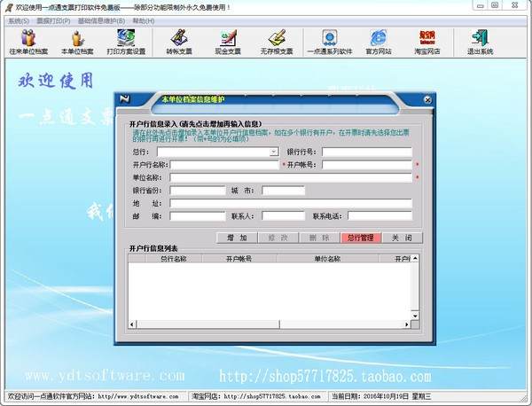Screen dimensions: 532x406
Task: Close the 本单位档案信息维护 dialog with round X
Action: point(428,99)
